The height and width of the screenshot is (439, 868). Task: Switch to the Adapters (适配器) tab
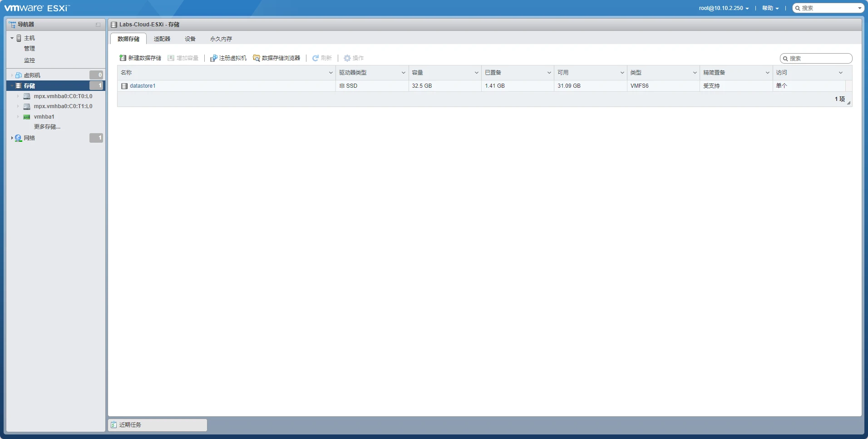click(162, 39)
